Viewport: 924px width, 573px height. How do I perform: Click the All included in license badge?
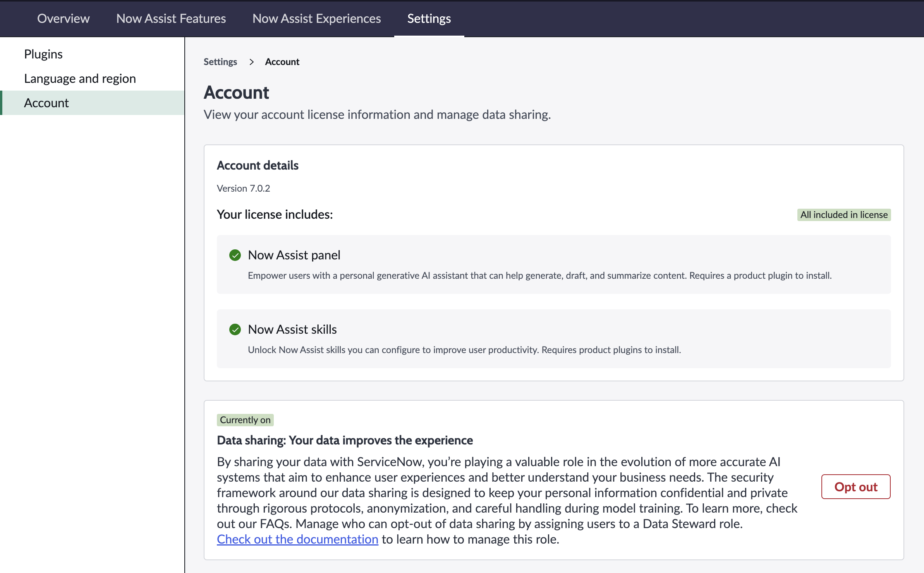tap(844, 215)
